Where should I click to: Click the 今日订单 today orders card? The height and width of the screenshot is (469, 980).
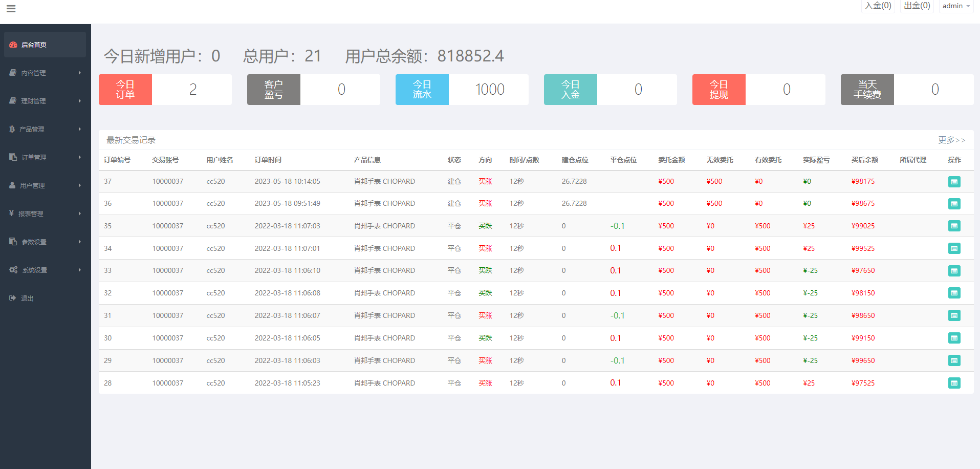125,89
